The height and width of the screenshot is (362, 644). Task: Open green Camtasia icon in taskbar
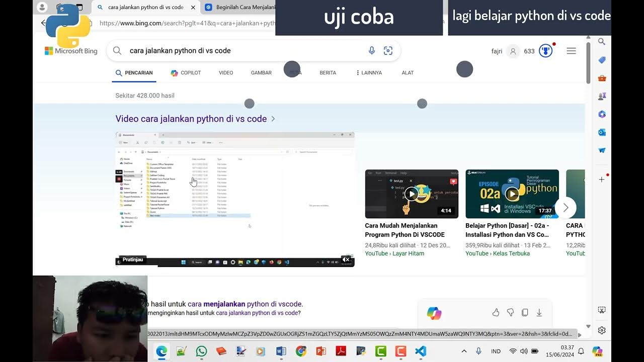tap(381, 351)
